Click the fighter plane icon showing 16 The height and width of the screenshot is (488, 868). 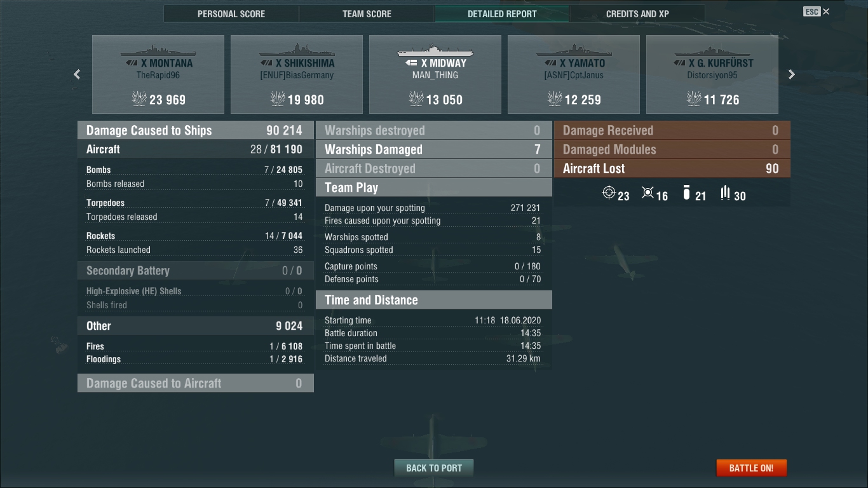[648, 193]
